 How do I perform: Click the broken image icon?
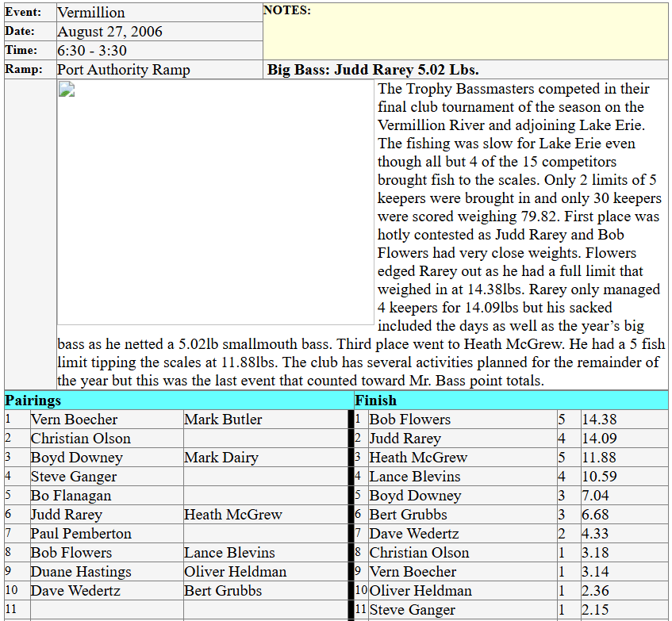(66, 89)
